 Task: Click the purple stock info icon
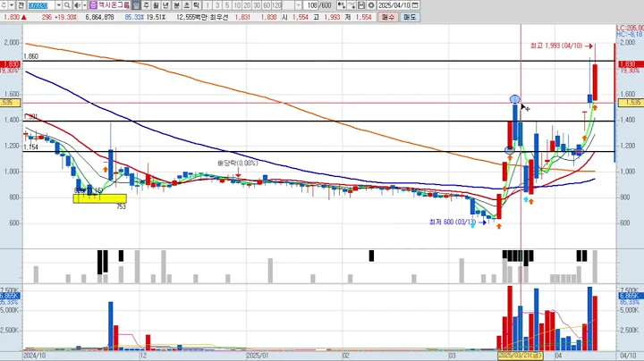(93, 5)
